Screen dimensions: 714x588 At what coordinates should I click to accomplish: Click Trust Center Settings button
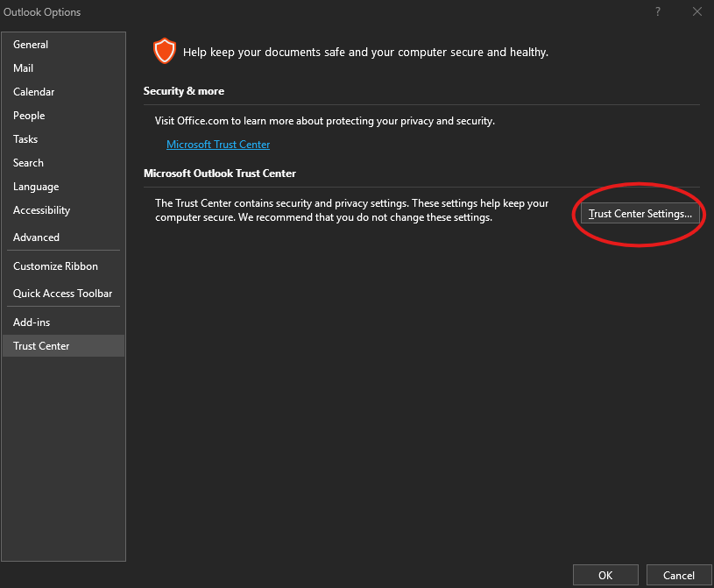tap(639, 213)
